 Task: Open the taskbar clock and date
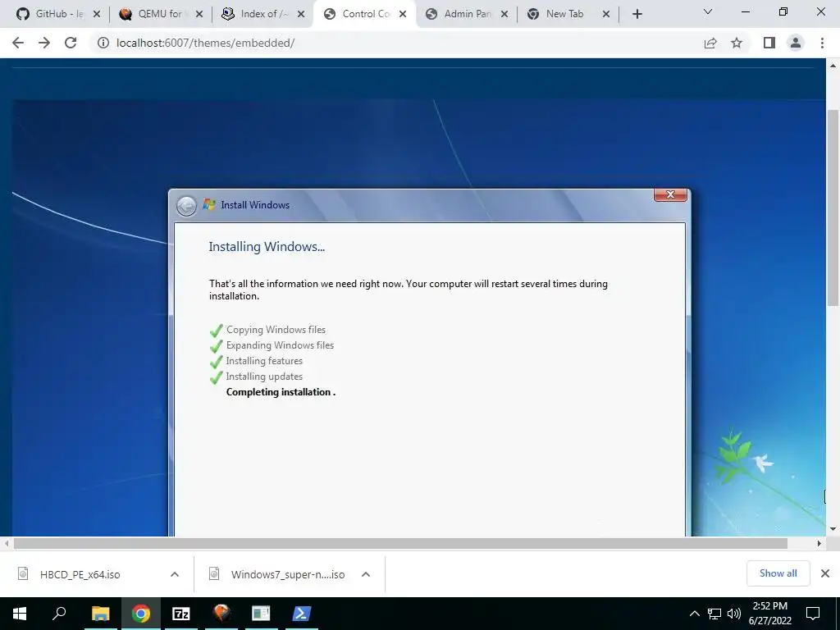769,614
